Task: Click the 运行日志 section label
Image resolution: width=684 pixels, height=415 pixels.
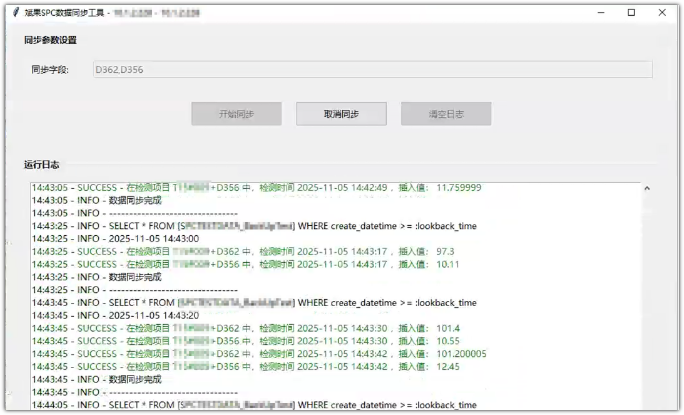Action: (x=41, y=165)
